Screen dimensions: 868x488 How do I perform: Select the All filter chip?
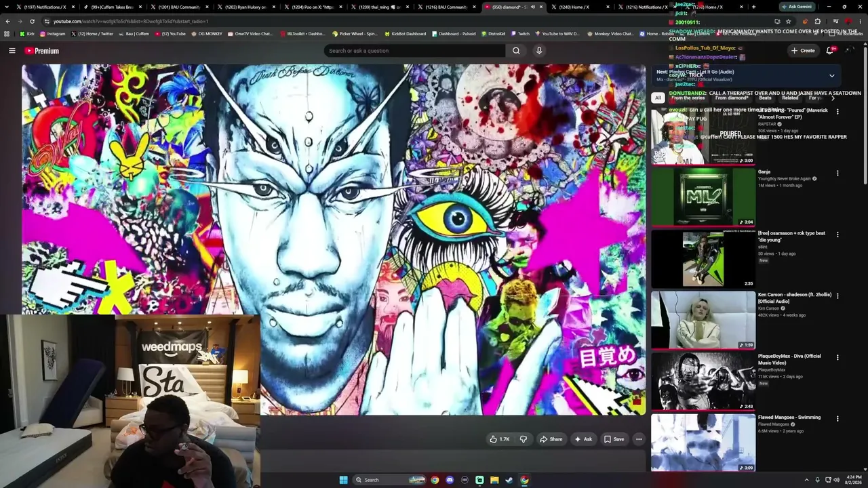658,98
